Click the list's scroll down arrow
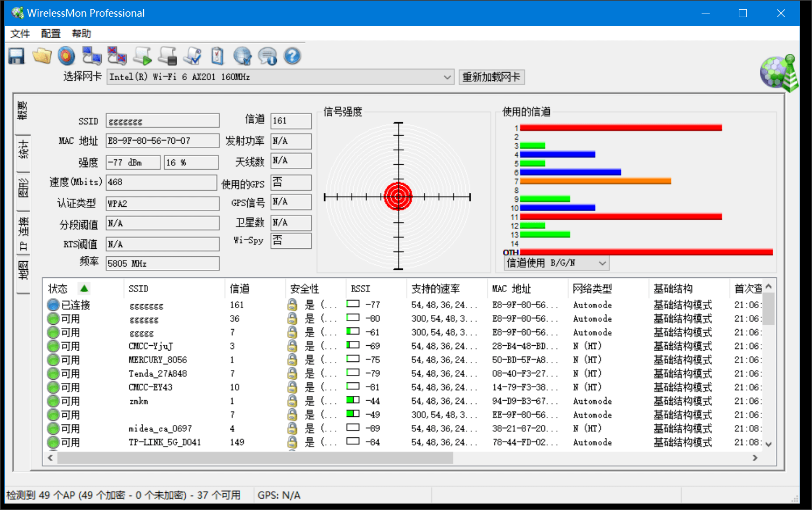The width and height of the screenshot is (812, 510). click(x=768, y=444)
